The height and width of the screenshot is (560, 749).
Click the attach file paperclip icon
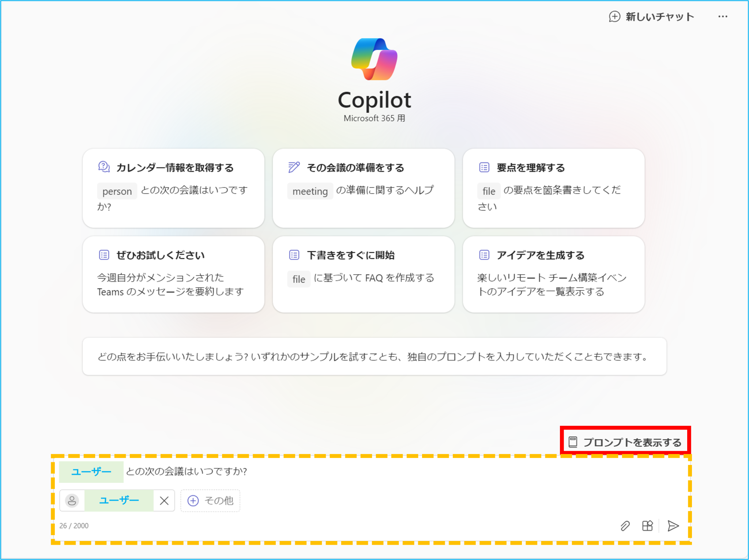625,526
